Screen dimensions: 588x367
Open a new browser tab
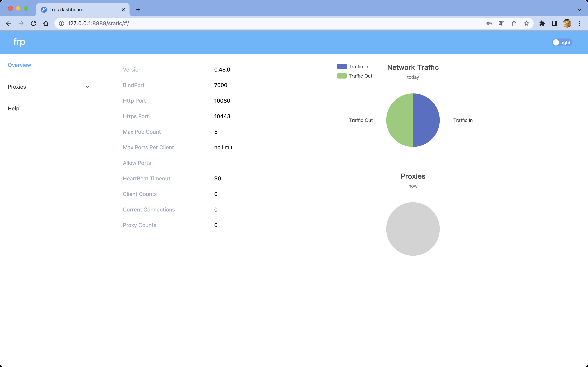pyautogui.click(x=138, y=10)
